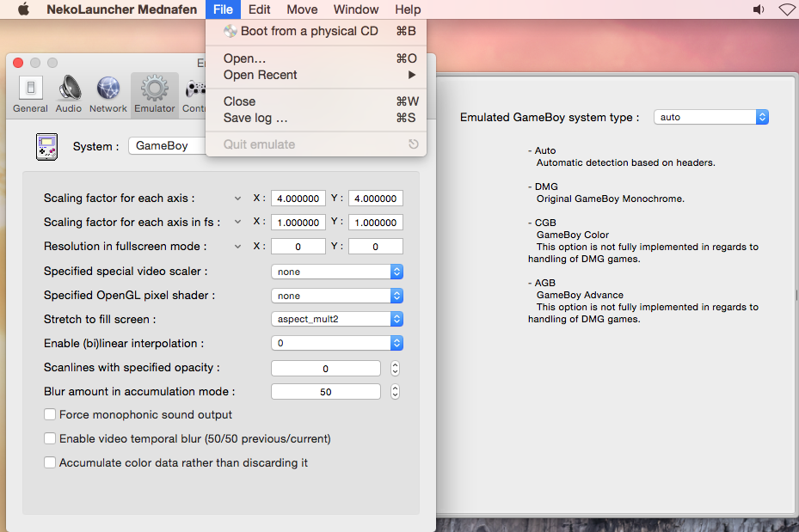The image size is (799, 532).
Task: Open the Audio preferences tab
Action: [69, 95]
